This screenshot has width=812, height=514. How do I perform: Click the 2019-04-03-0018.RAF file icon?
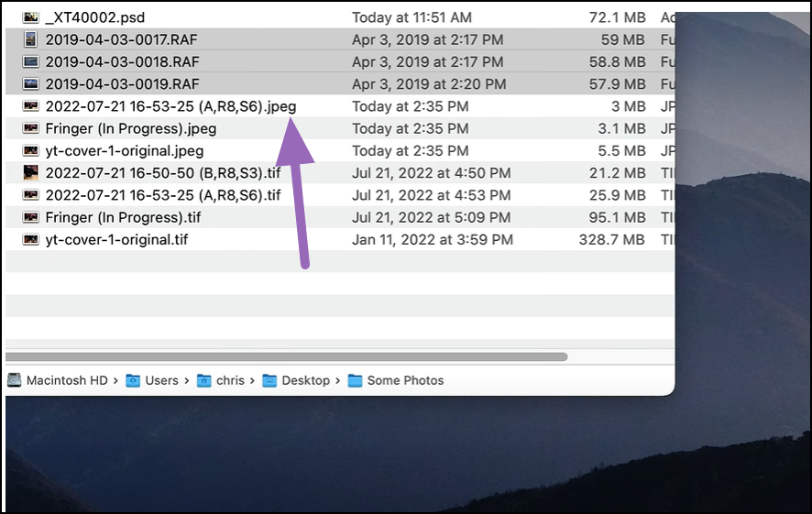point(30,61)
